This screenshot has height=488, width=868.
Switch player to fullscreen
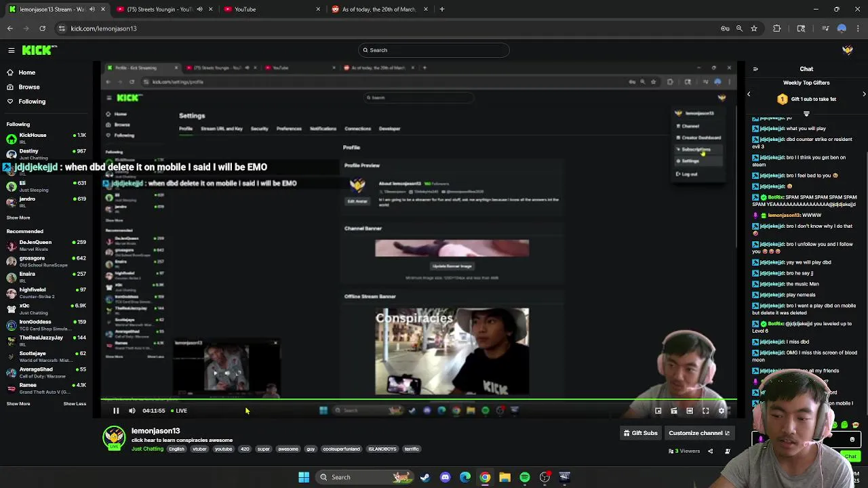click(705, 410)
